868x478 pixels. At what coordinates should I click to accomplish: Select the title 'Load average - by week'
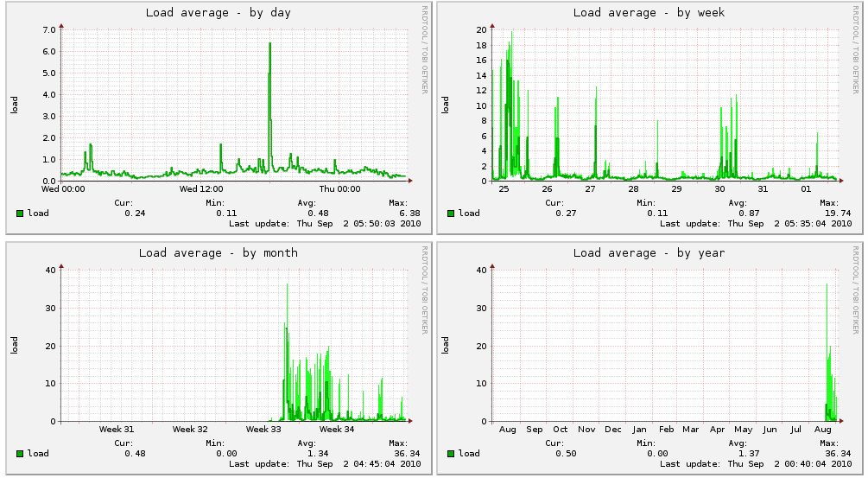[649, 13]
